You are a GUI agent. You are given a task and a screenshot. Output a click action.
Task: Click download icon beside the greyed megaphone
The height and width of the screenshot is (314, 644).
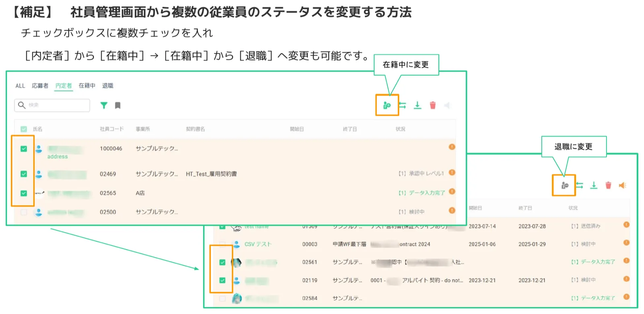(x=417, y=105)
